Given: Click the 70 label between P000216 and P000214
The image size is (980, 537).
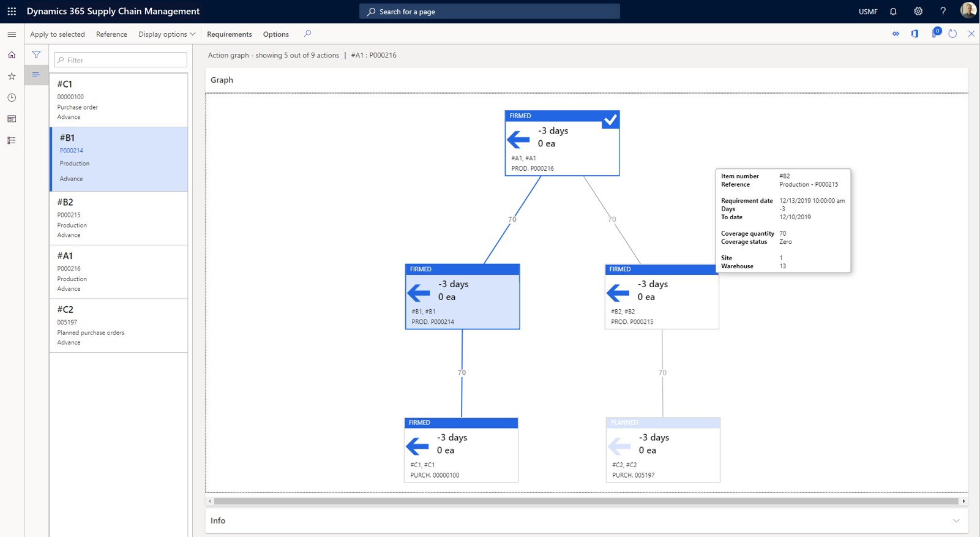Looking at the screenshot, I should tap(512, 219).
